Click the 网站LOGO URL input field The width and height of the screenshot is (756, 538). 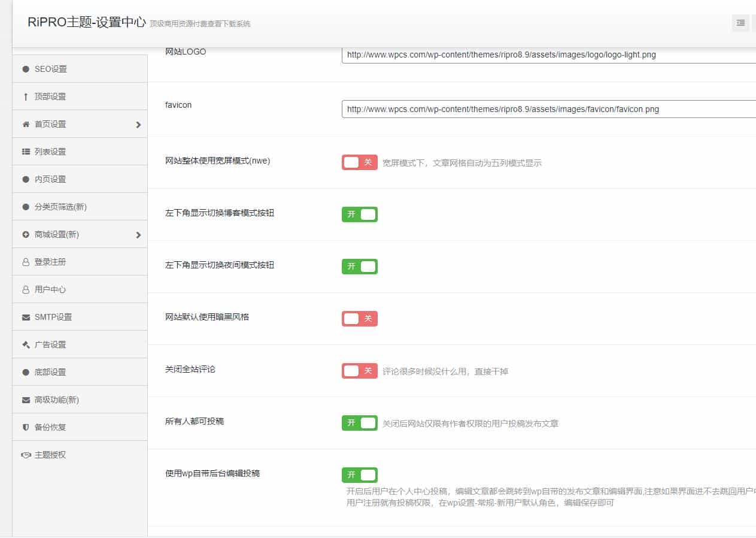(x=549, y=55)
